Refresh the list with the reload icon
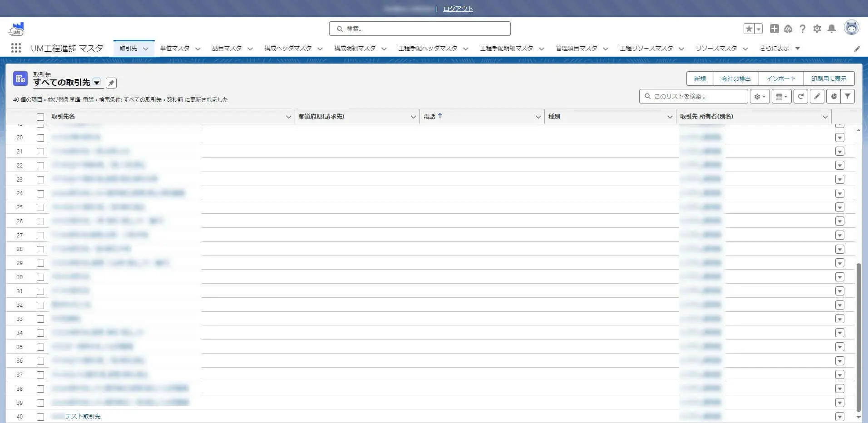This screenshot has height=423, width=868. click(801, 96)
